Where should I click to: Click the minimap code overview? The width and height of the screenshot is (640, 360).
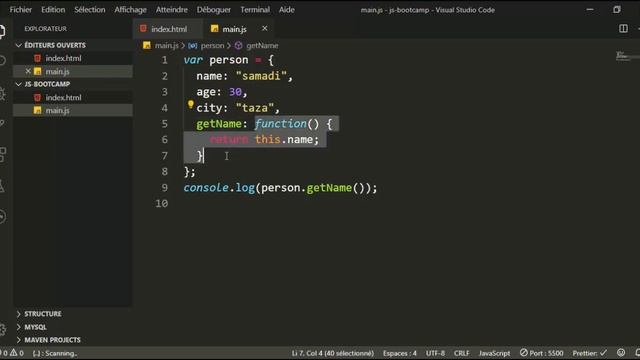623,56
